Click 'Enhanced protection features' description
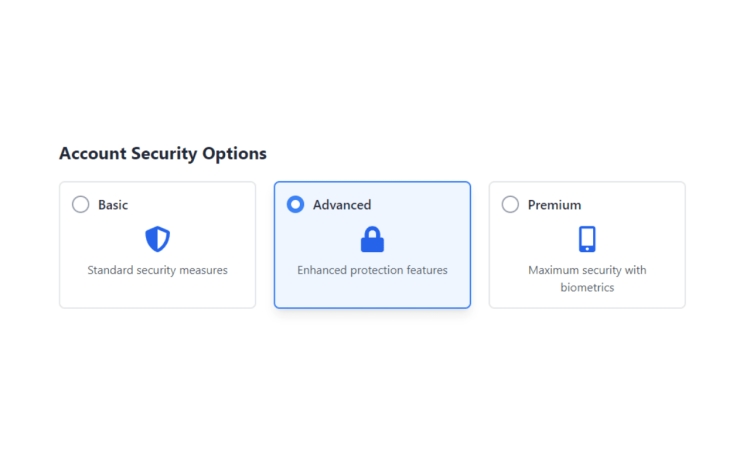 point(372,270)
